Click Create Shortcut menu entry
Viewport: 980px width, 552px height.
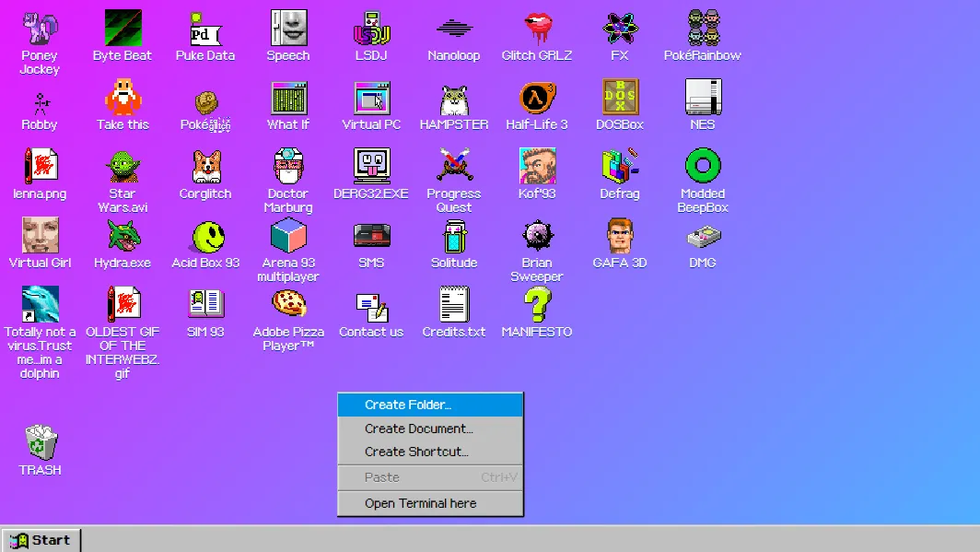(x=416, y=452)
